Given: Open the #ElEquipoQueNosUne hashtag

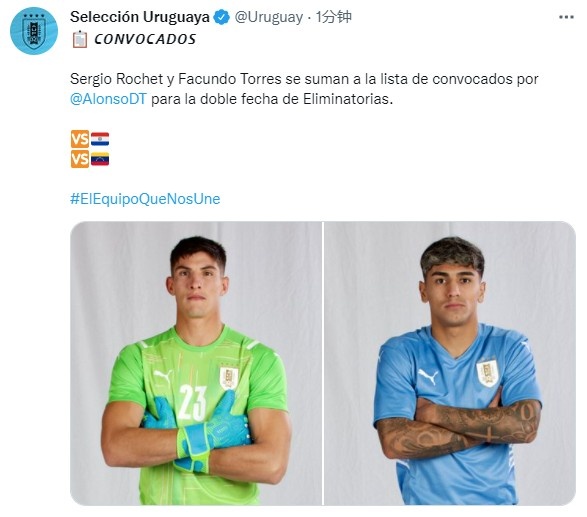Looking at the screenshot, I should point(145,199).
